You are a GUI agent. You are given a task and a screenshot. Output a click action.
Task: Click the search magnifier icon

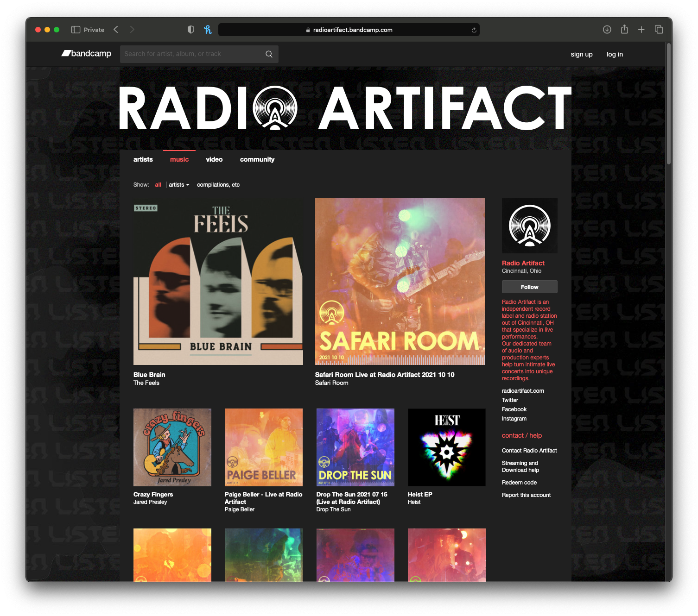pyautogui.click(x=269, y=54)
